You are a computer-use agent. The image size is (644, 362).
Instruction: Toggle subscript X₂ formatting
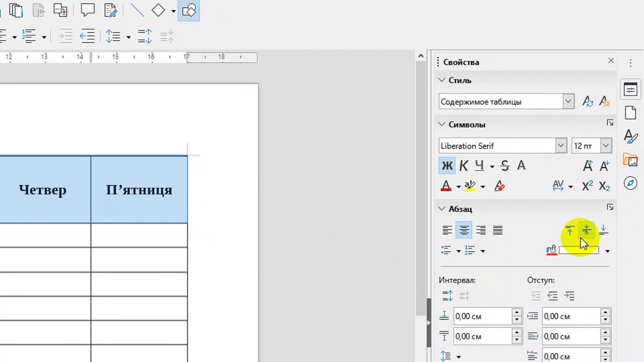tap(604, 186)
